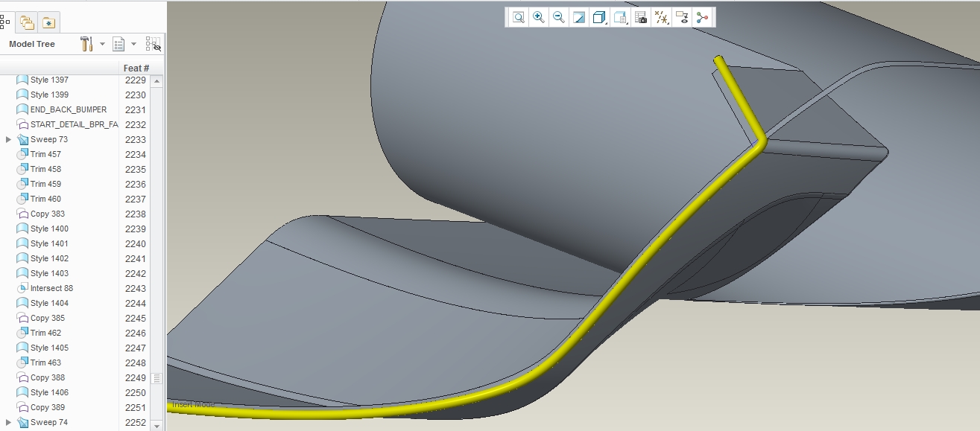Select Sweep 74 in the model tree

(48, 422)
